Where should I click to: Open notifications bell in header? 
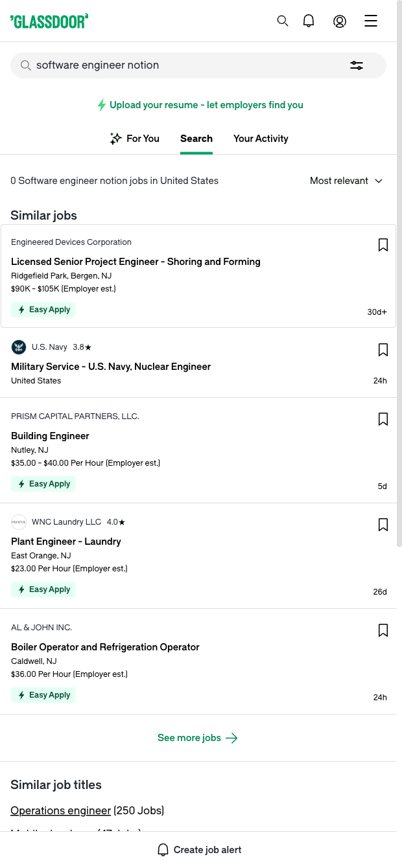309,21
